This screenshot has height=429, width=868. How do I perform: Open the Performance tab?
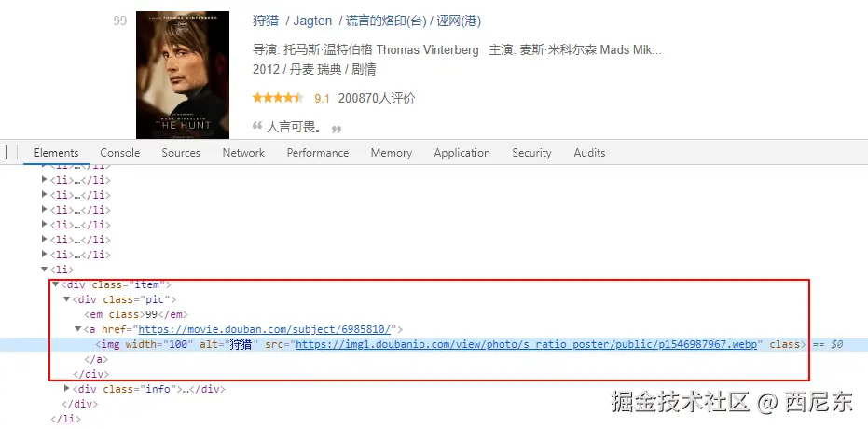(x=318, y=153)
